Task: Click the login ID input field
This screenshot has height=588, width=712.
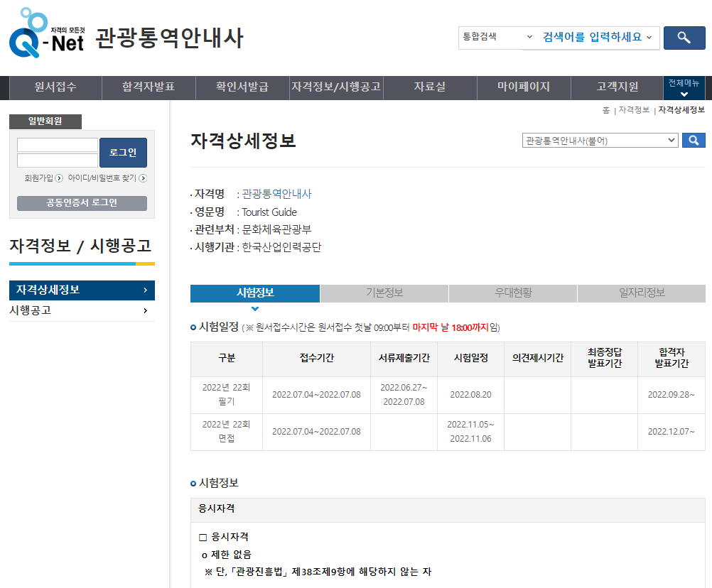Action: [x=57, y=143]
